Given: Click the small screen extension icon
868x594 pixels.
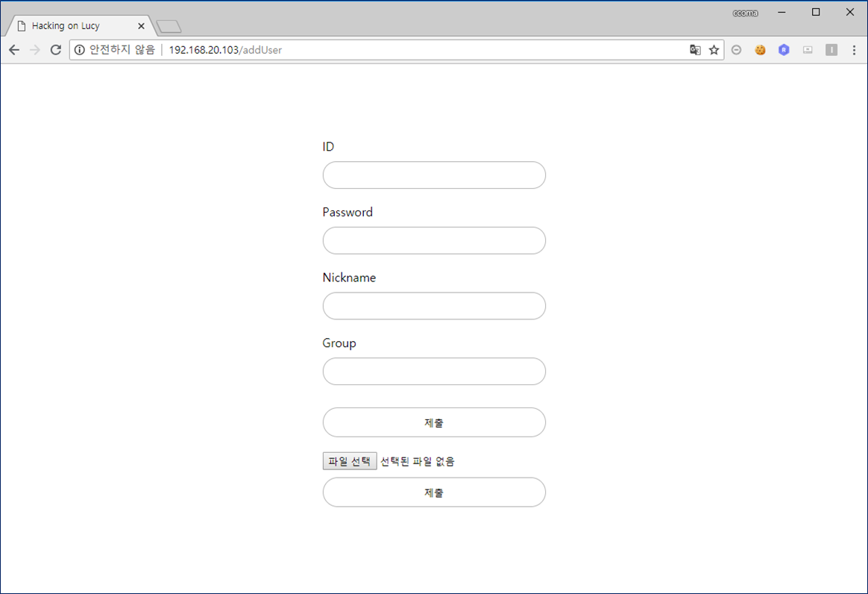Looking at the screenshot, I should tap(808, 50).
